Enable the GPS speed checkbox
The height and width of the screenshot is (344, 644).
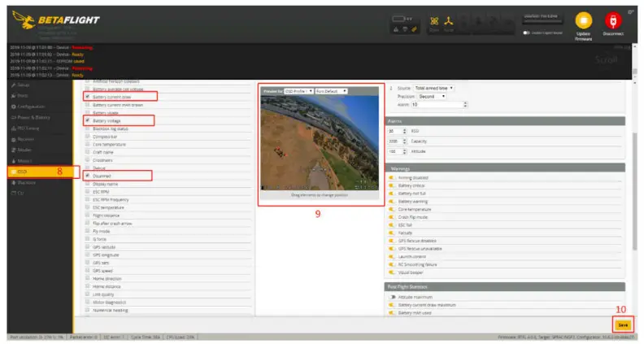(87, 271)
